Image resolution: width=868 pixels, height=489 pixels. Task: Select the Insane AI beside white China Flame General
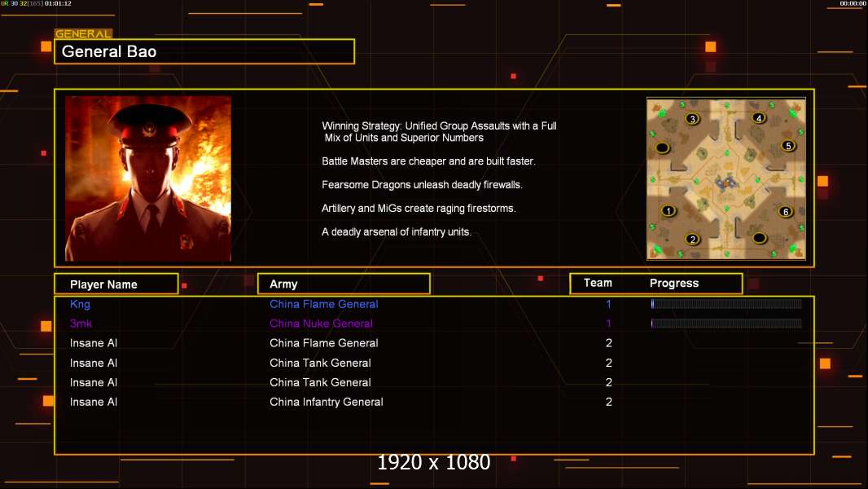[94, 343]
